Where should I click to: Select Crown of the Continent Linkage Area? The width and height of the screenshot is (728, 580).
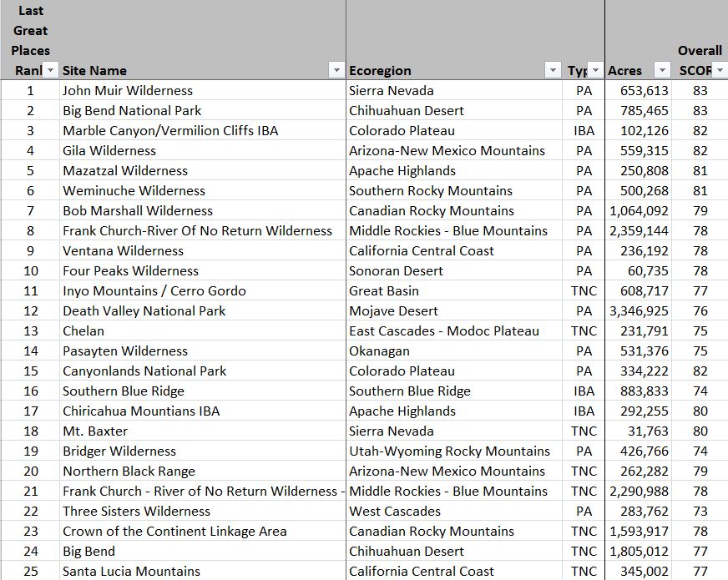[202, 532]
